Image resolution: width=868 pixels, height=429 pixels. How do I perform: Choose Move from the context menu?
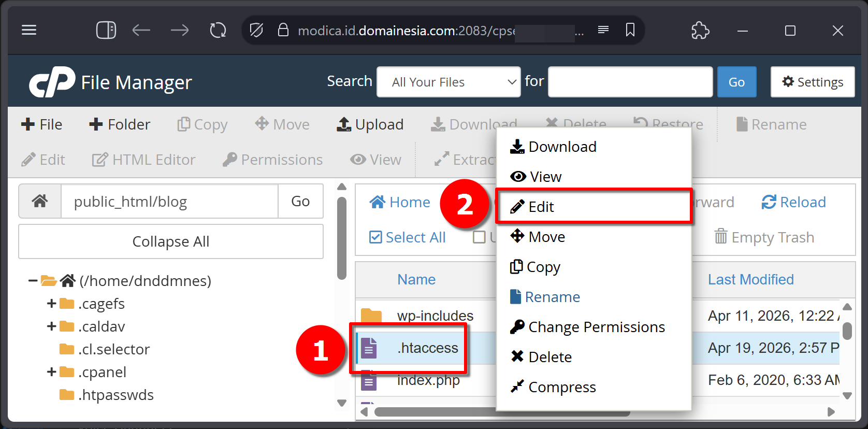point(594,237)
